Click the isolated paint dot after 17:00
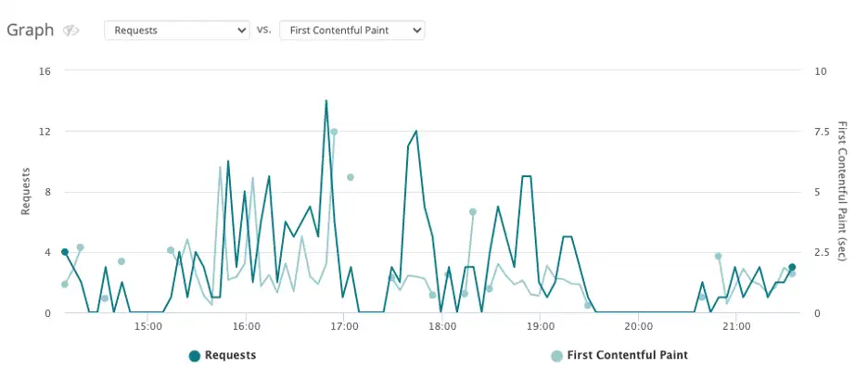Viewport: 868px width, 380px height. (351, 177)
